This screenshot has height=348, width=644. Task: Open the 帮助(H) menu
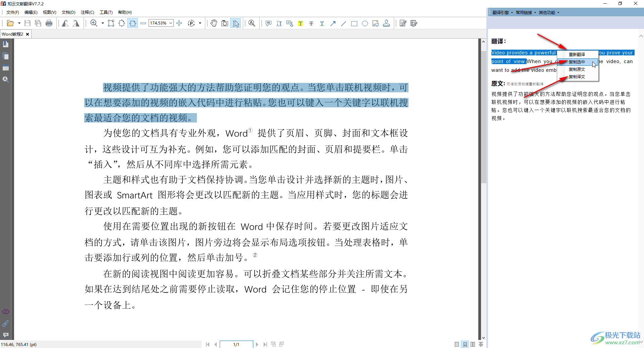tap(125, 12)
